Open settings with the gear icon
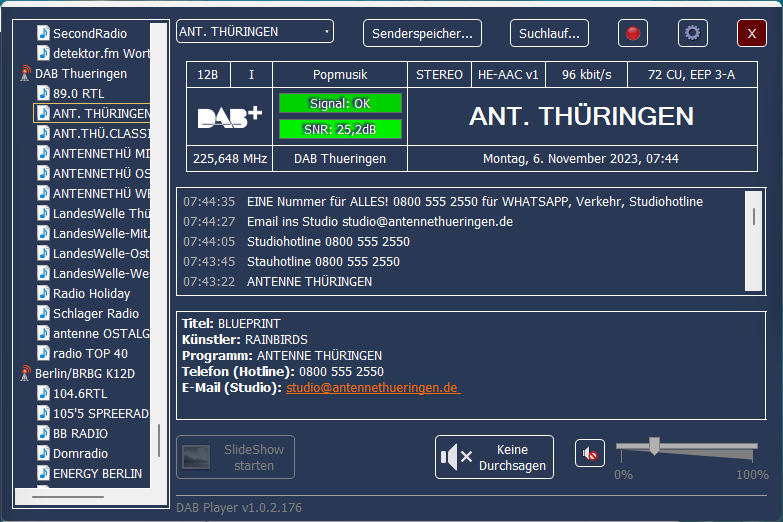The width and height of the screenshot is (783, 522). (692, 33)
